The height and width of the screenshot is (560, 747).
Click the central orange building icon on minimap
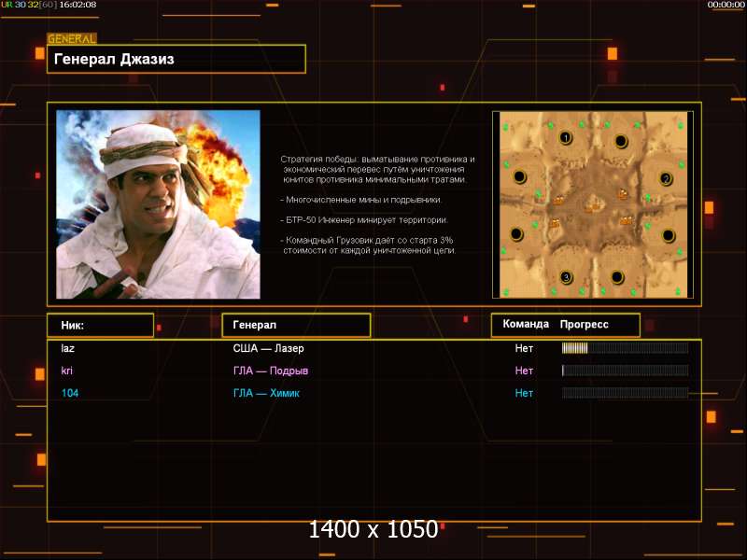pos(593,206)
